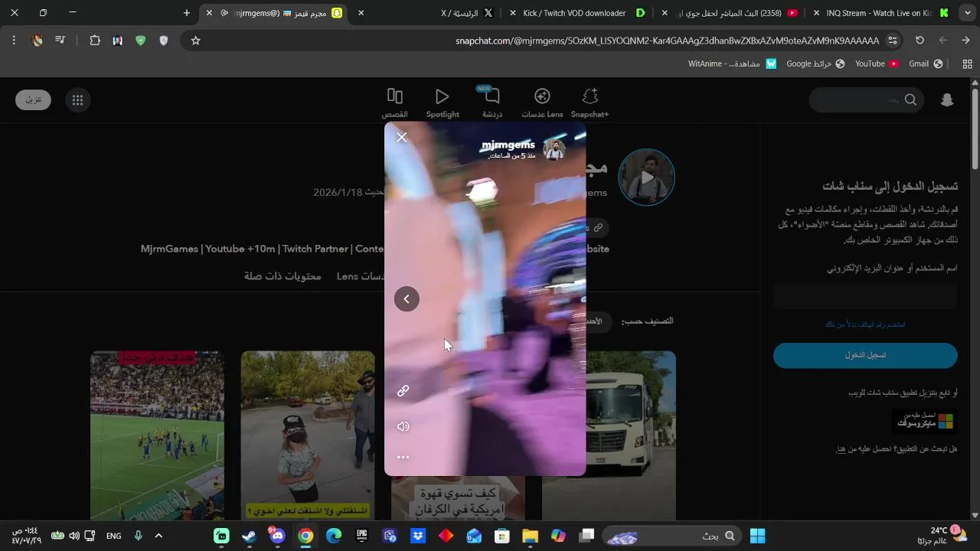Open File Explorer from the taskbar
This screenshot has width=980, height=551.
530,536
